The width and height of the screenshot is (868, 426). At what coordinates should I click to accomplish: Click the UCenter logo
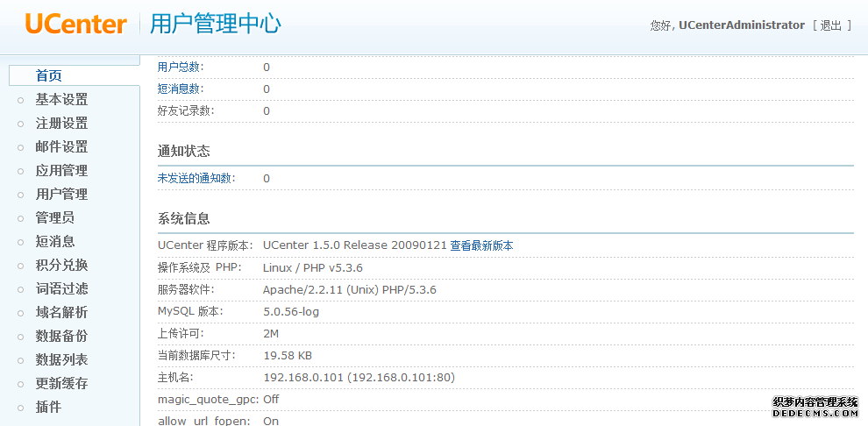76,24
